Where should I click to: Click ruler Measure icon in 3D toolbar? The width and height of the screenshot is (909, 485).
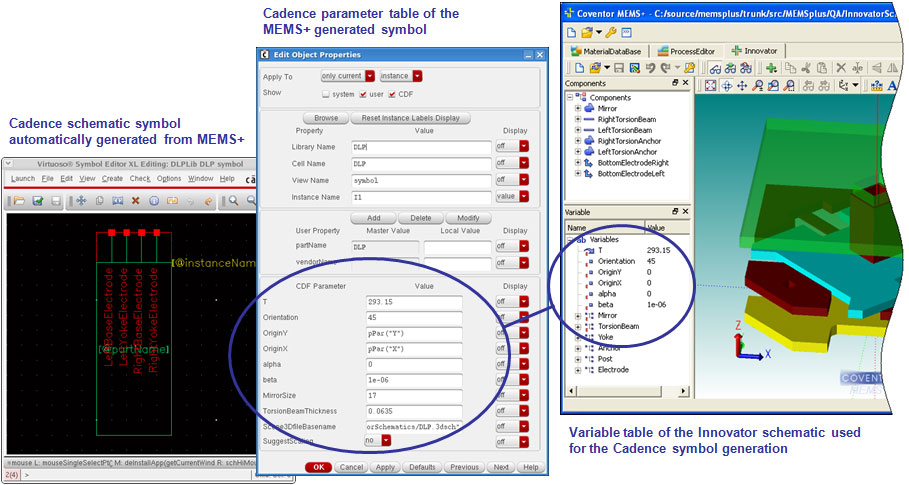point(877,86)
